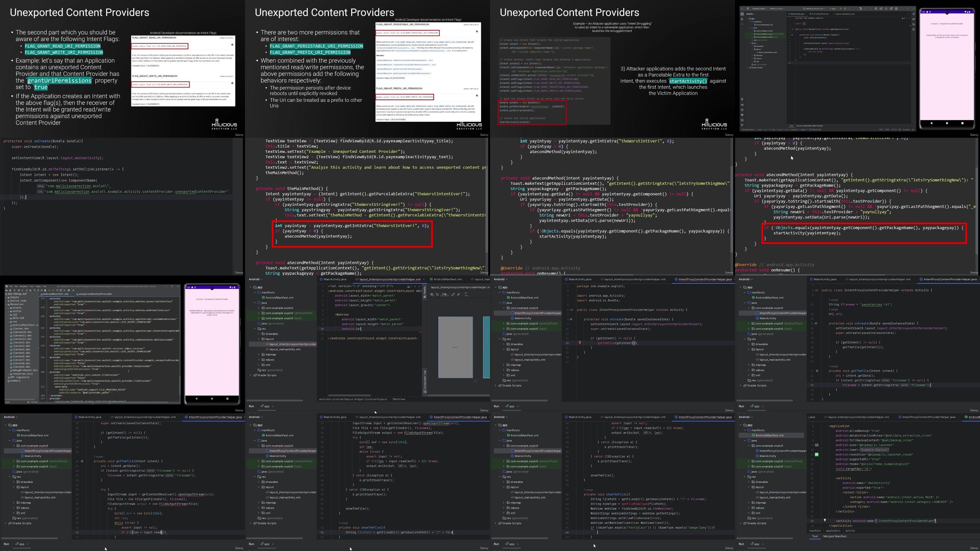Open the 0dp default margins dropdown in designer toolbar
Screen dimensions: 980x551
(445, 294)
